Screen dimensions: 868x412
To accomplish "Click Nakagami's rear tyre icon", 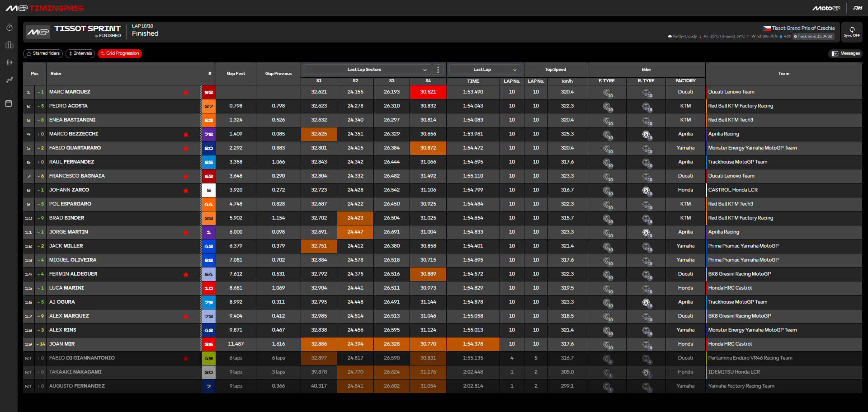I will pos(646,373).
